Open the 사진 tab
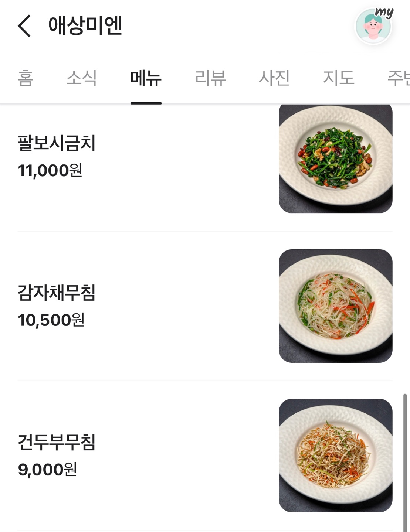The width and height of the screenshot is (410, 532). click(x=274, y=78)
